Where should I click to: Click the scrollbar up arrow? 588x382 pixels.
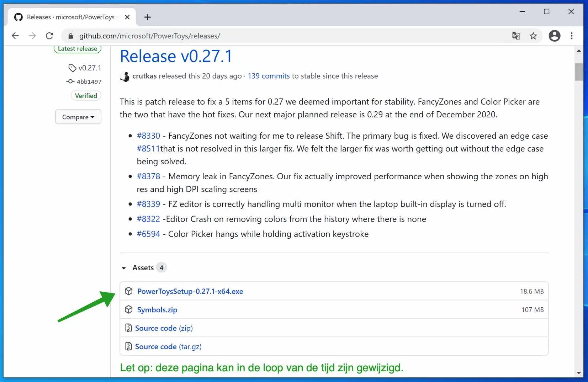click(579, 51)
